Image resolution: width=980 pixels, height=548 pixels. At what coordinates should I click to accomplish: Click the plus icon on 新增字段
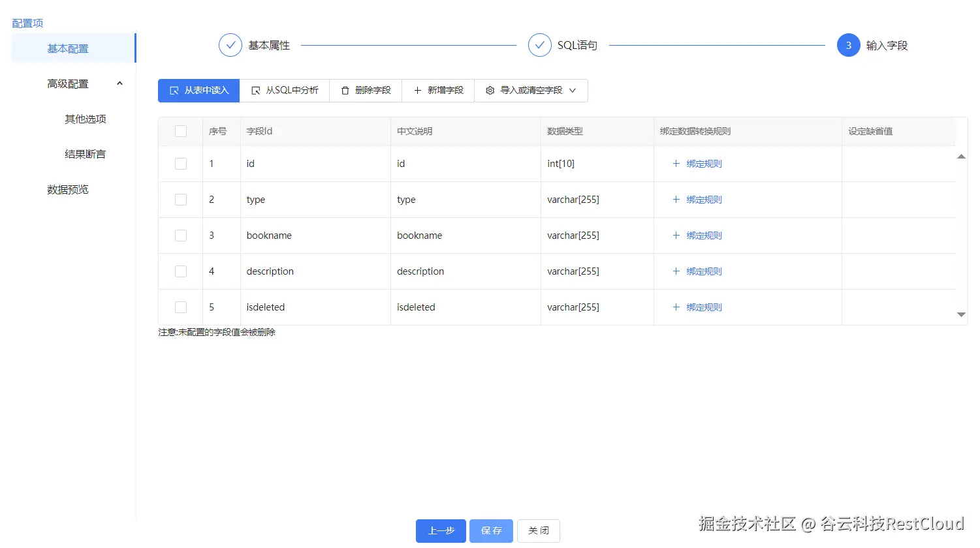pos(418,91)
